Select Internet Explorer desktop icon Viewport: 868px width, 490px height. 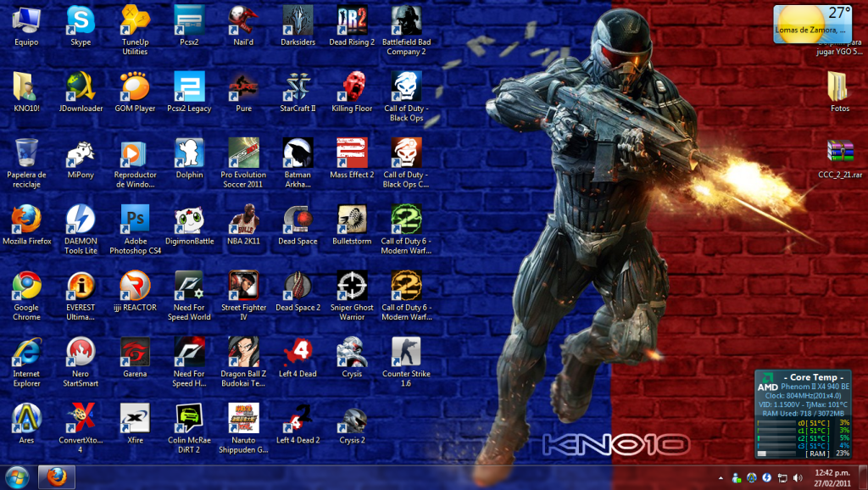point(26,363)
